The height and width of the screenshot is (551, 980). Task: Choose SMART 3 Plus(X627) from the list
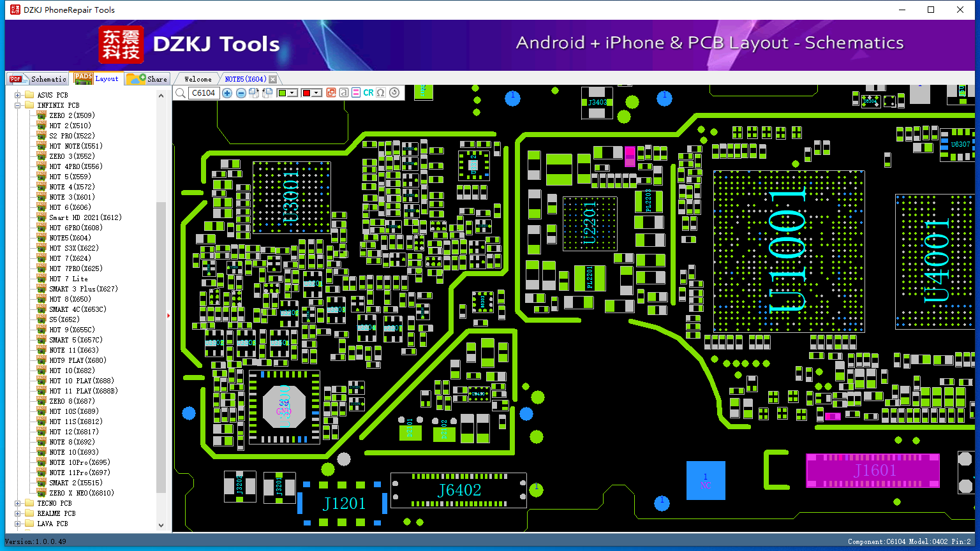click(x=84, y=289)
